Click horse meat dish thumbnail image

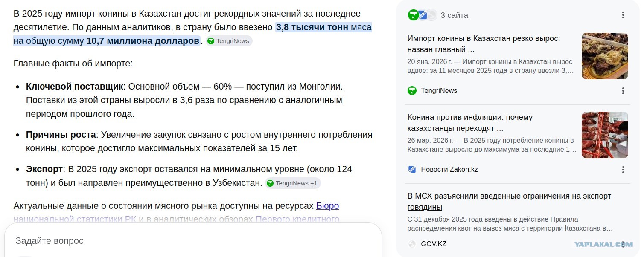coord(605,56)
